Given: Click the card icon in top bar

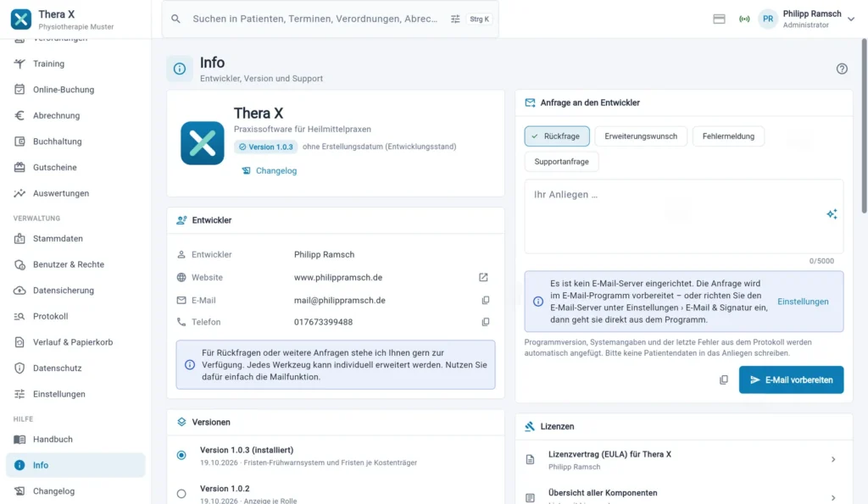Looking at the screenshot, I should (719, 19).
